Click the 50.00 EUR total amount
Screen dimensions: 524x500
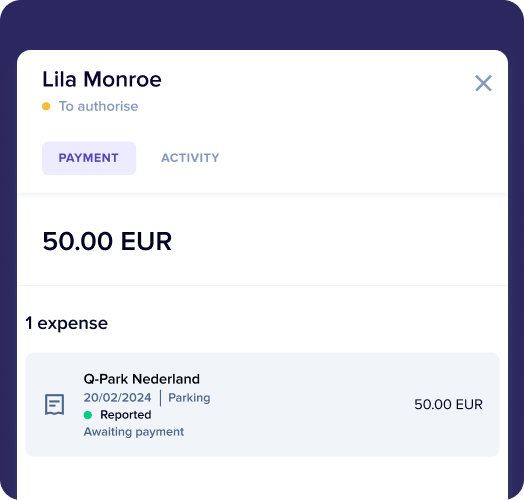coord(107,241)
